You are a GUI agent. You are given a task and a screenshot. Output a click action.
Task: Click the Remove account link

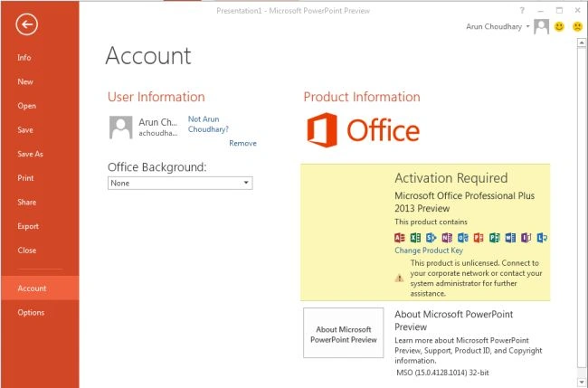tap(242, 143)
